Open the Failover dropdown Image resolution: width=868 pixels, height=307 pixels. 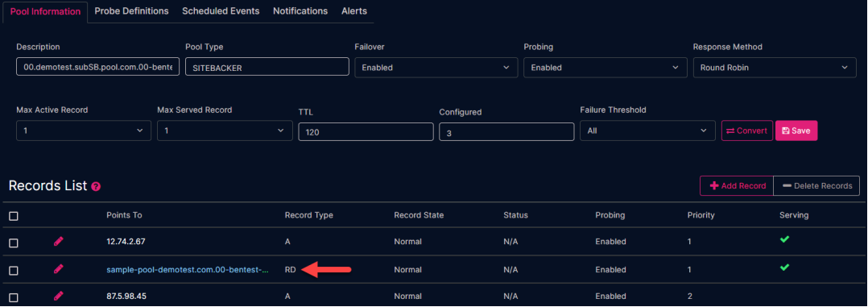tap(436, 68)
